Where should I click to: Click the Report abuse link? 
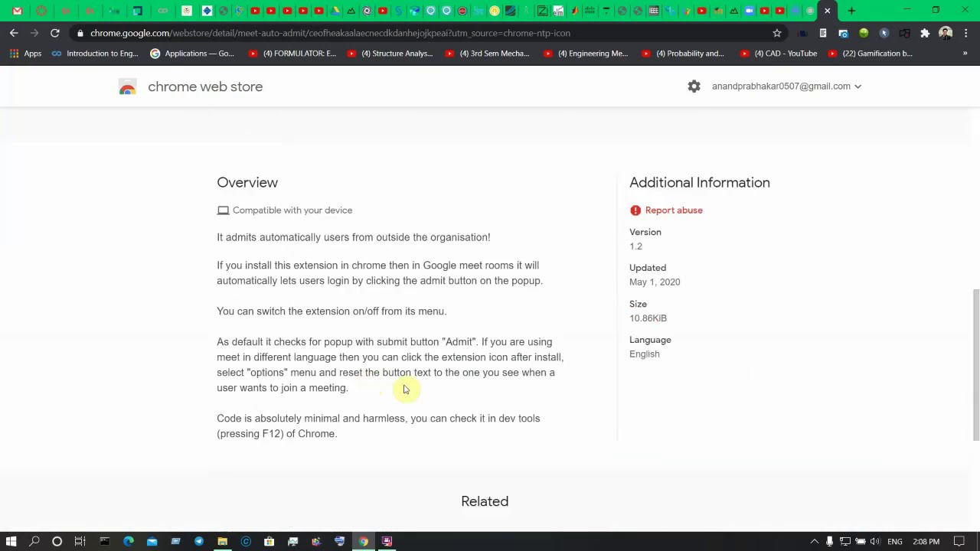674,210
